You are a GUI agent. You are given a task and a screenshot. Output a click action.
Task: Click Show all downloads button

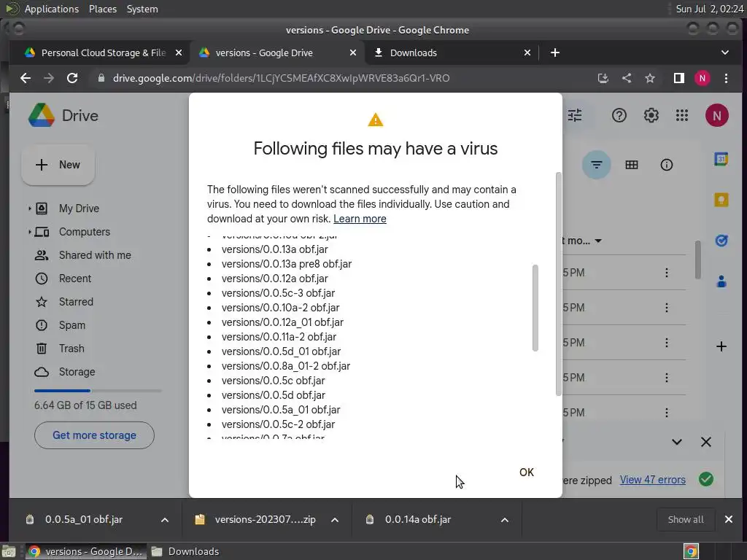pyautogui.click(x=686, y=519)
